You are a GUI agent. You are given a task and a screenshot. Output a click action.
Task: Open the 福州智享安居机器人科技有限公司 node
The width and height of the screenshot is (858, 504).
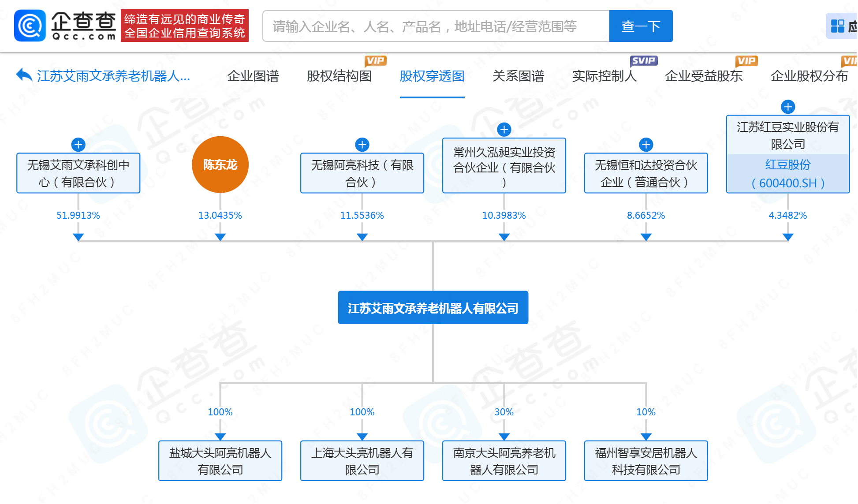[646, 460]
